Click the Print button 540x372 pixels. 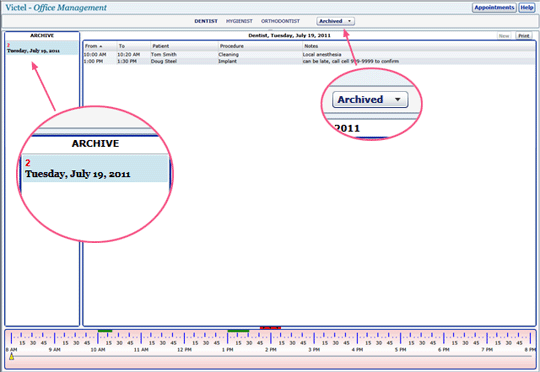(x=524, y=36)
